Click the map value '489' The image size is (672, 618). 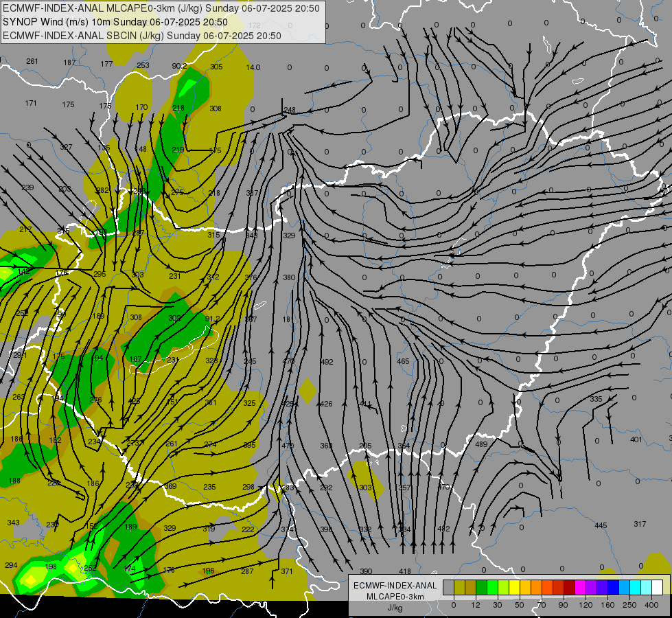(x=481, y=444)
